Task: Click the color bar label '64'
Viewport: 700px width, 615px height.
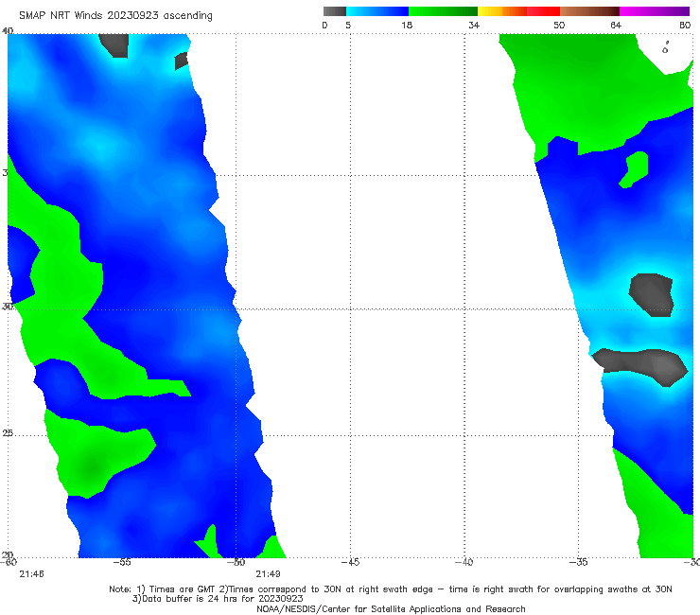Action: (x=616, y=25)
